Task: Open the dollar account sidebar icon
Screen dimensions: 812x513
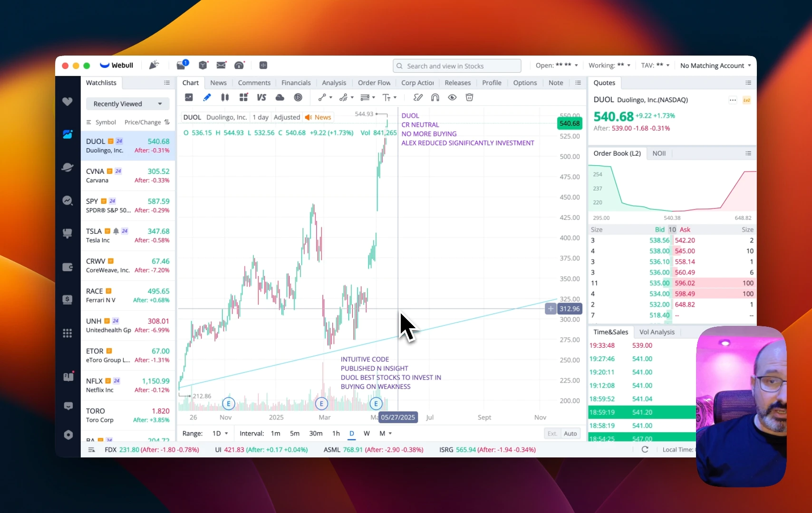Action: coord(68,300)
